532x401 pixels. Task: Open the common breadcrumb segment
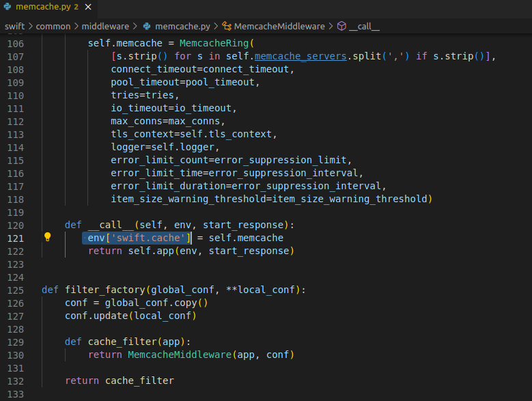[x=53, y=26]
